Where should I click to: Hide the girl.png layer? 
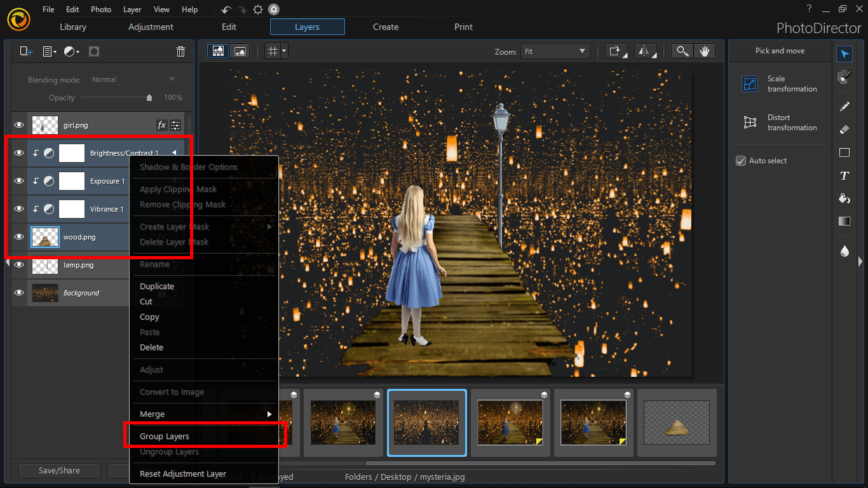(x=19, y=125)
